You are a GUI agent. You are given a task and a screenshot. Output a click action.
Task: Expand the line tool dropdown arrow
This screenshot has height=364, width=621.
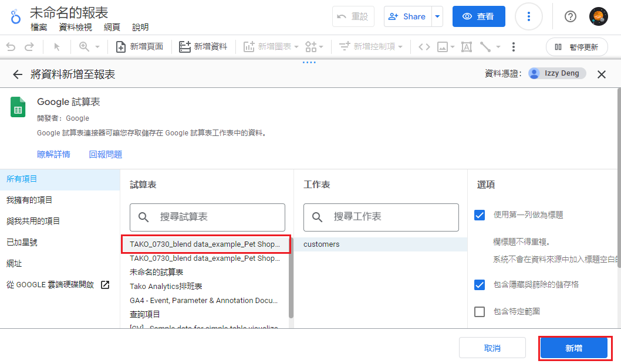[498, 47]
